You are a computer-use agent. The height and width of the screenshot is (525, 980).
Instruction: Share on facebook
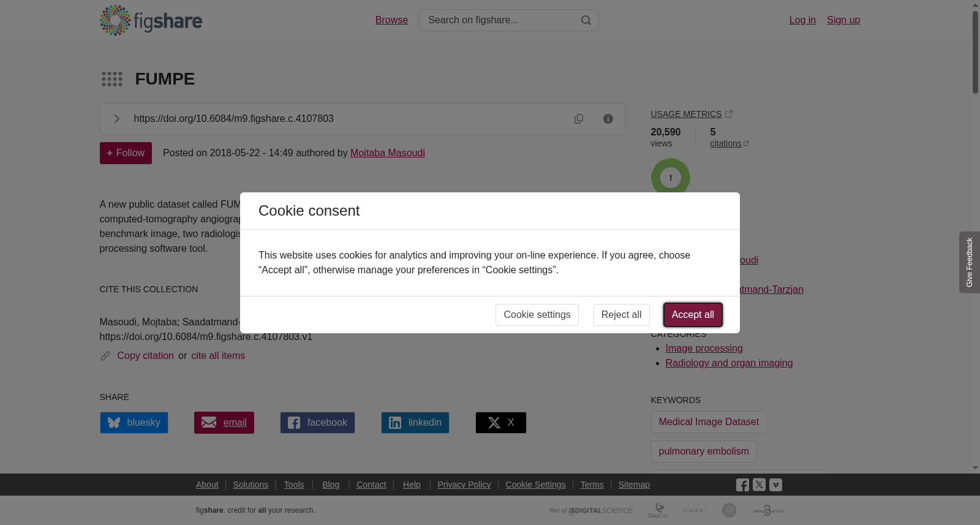[317, 423]
